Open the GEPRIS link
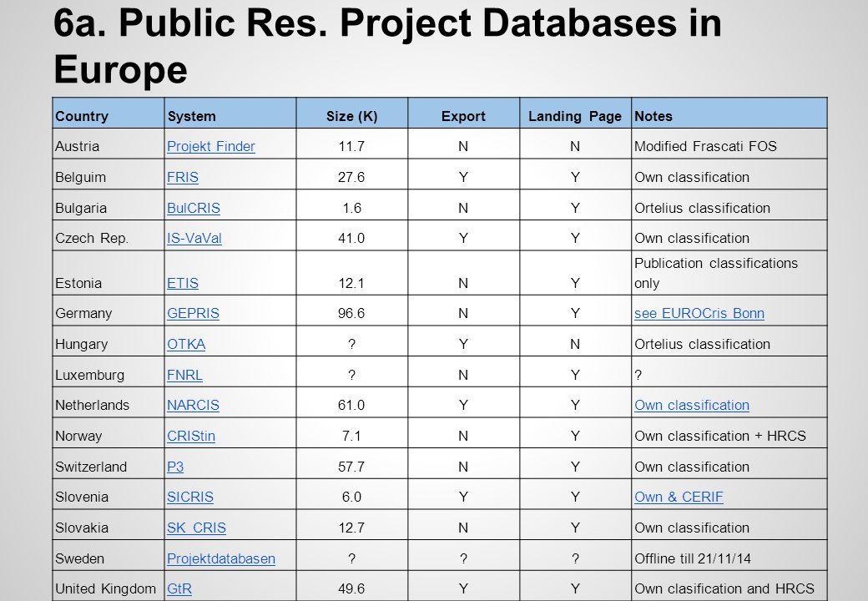This screenshot has width=868, height=601. pos(193,313)
